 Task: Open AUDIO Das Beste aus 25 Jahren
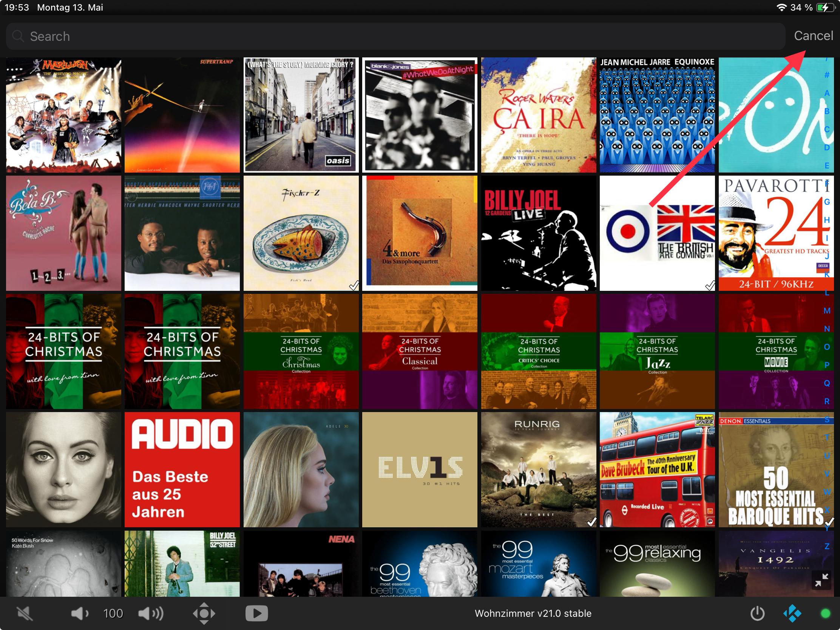point(182,470)
